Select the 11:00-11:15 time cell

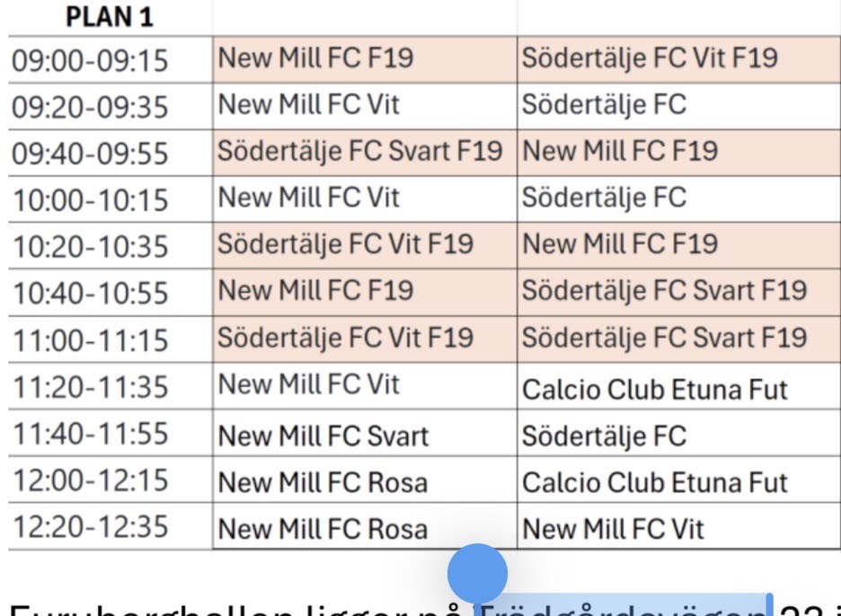tap(90, 339)
